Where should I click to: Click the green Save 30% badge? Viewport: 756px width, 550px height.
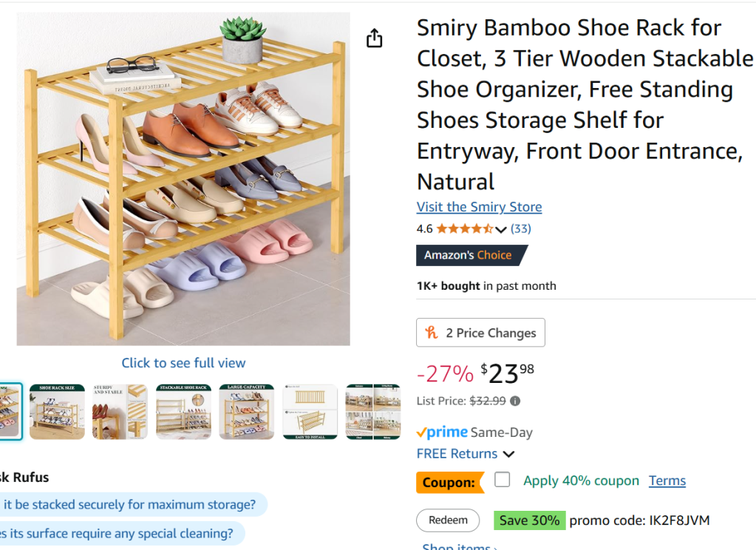click(x=529, y=520)
